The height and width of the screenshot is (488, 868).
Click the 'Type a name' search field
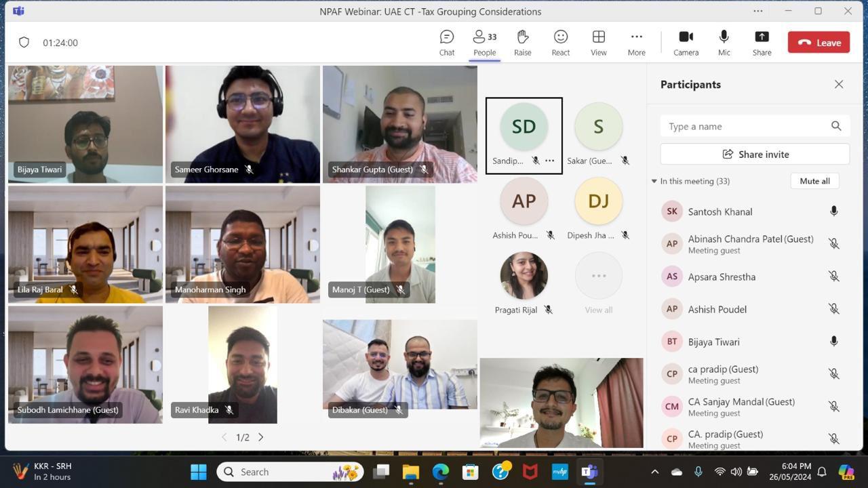(x=746, y=126)
